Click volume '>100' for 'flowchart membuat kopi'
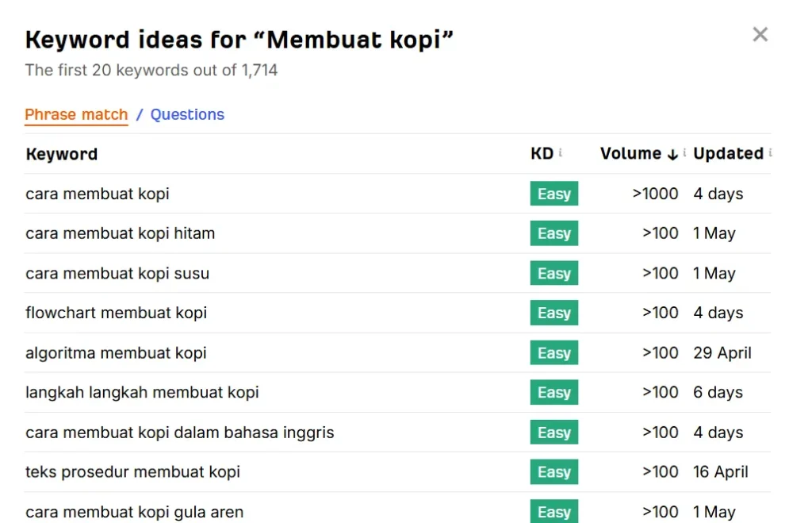812x523 pixels. (661, 313)
